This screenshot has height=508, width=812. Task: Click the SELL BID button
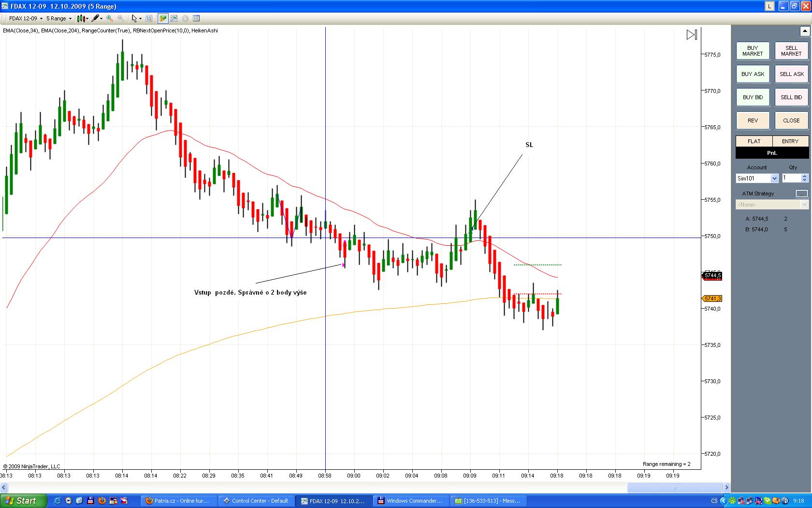coord(791,97)
